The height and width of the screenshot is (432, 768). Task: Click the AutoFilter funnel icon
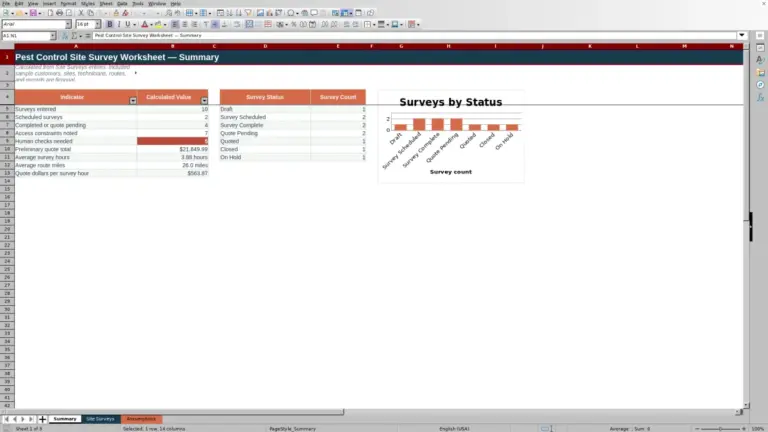[x=248, y=13]
